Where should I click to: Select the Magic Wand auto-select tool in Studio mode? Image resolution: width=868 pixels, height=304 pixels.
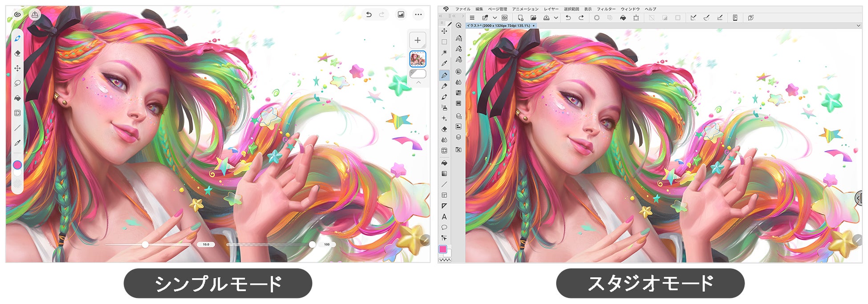coord(444,52)
